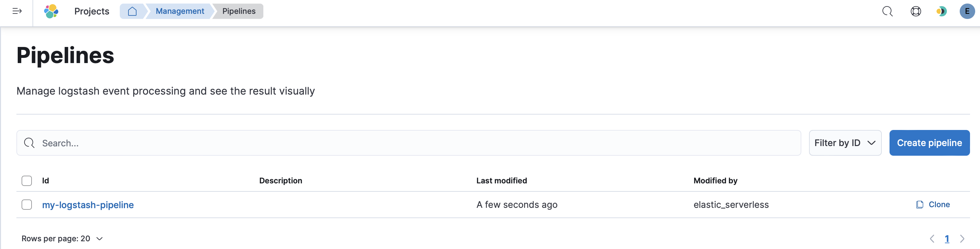Open the home breadcrumb icon

(x=132, y=11)
